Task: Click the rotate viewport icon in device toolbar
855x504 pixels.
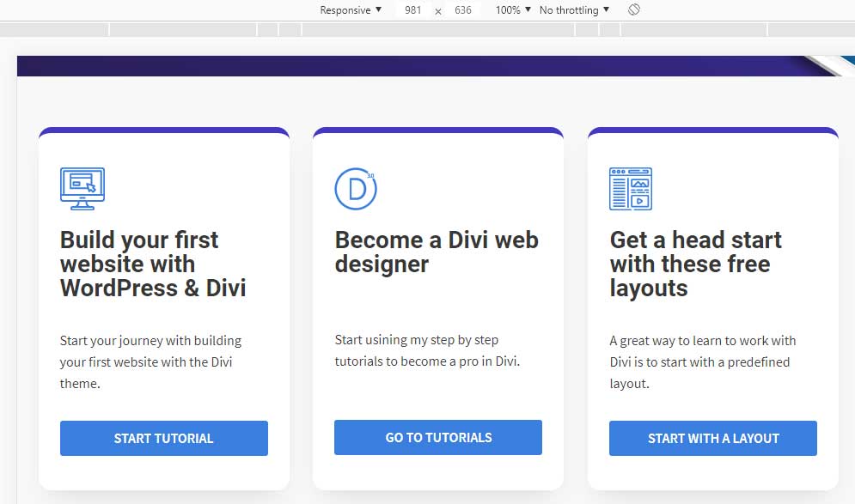Action: [x=633, y=9]
